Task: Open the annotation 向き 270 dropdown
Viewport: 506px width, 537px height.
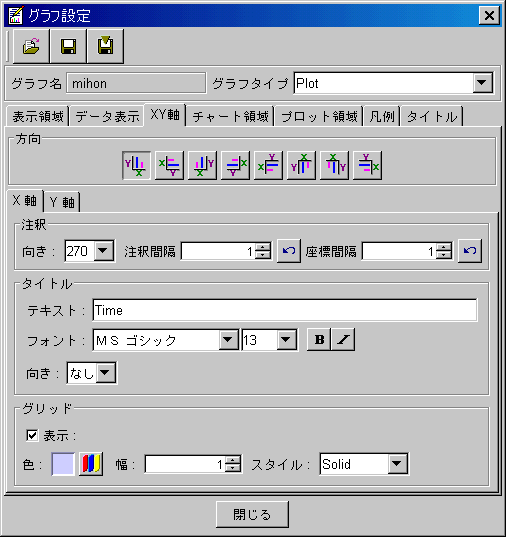Action: 103,251
